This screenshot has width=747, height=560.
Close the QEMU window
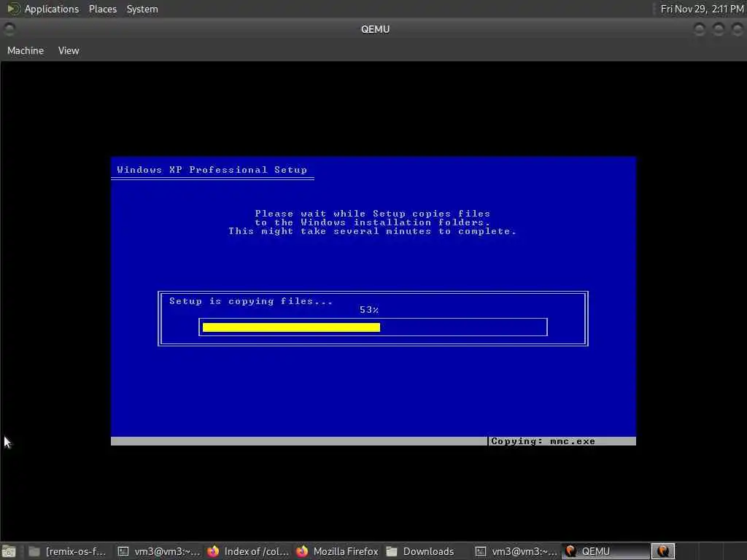737,29
